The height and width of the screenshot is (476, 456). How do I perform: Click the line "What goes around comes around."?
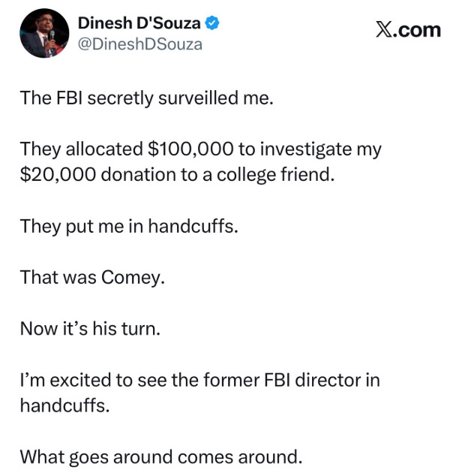[x=160, y=456]
